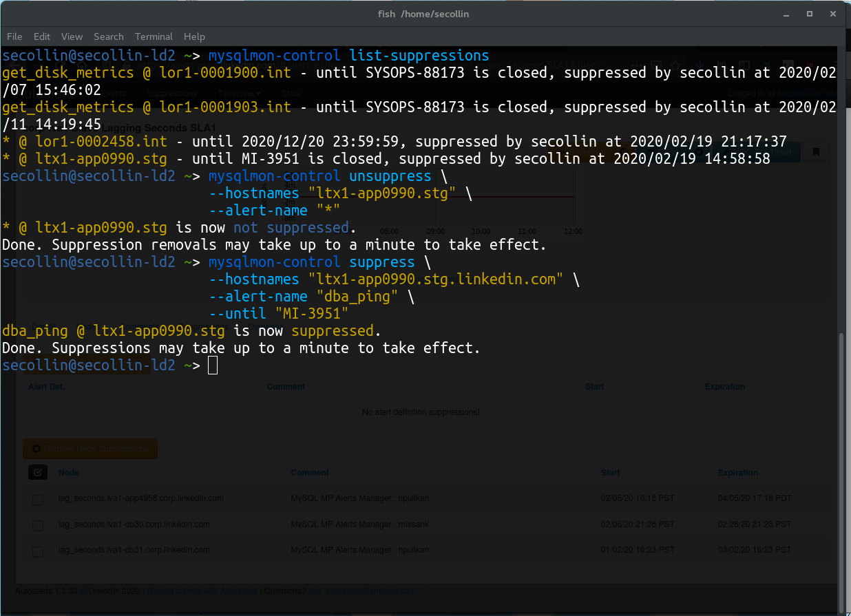Click the bookmark icon on the right
851x616 pixels.
[816, 152]
